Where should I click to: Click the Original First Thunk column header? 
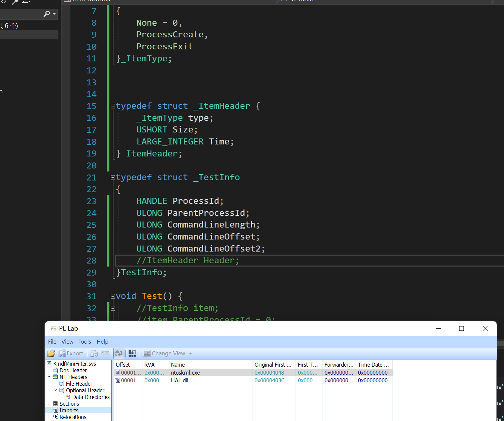click(x=274, y=365)
